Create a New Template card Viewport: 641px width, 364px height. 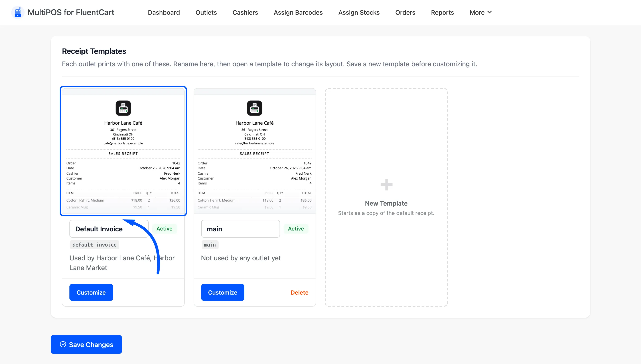(x=386, y=197)
